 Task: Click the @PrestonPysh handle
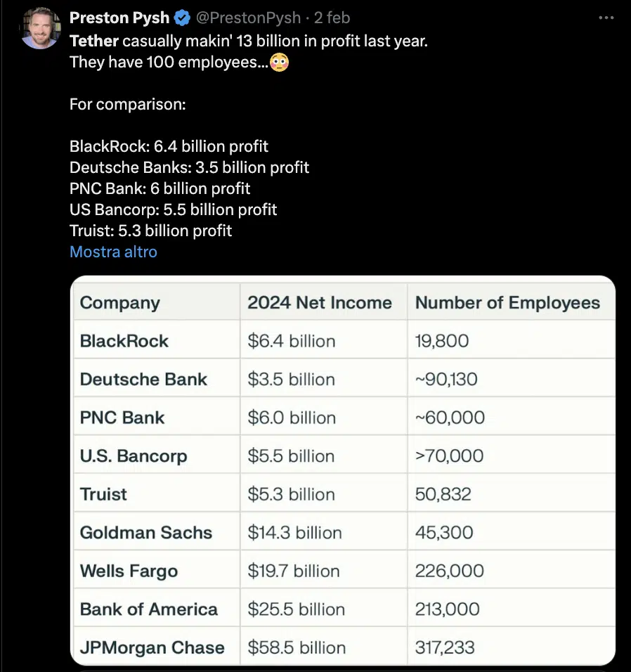(247, 18)
